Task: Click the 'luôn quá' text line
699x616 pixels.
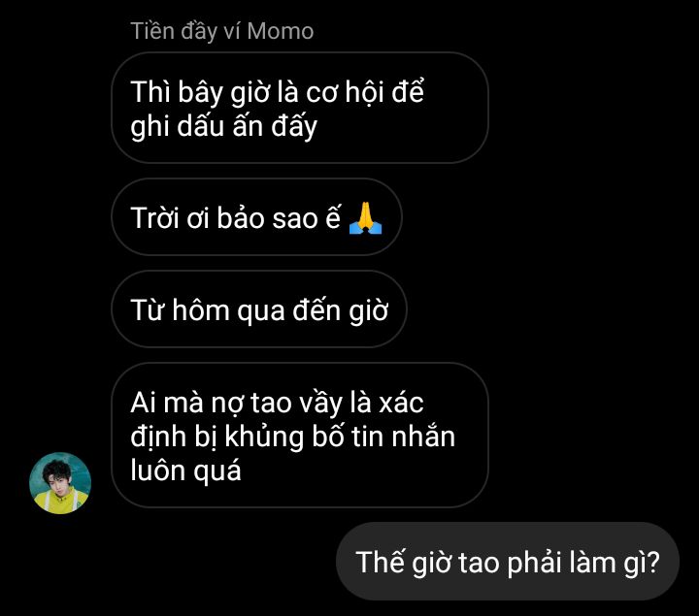Action: [x=185, y=470]
